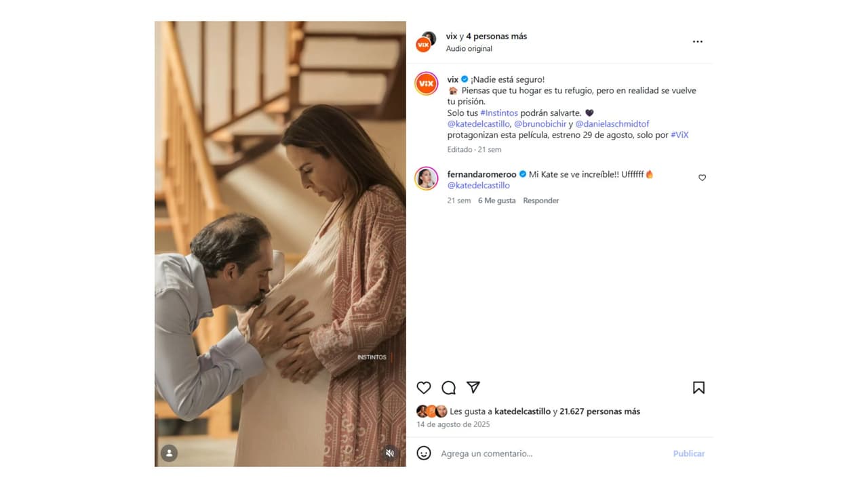Viewport: 868px width, 488px height.
Task: Like the post with the heart icon
Action: tap(424, 388)
